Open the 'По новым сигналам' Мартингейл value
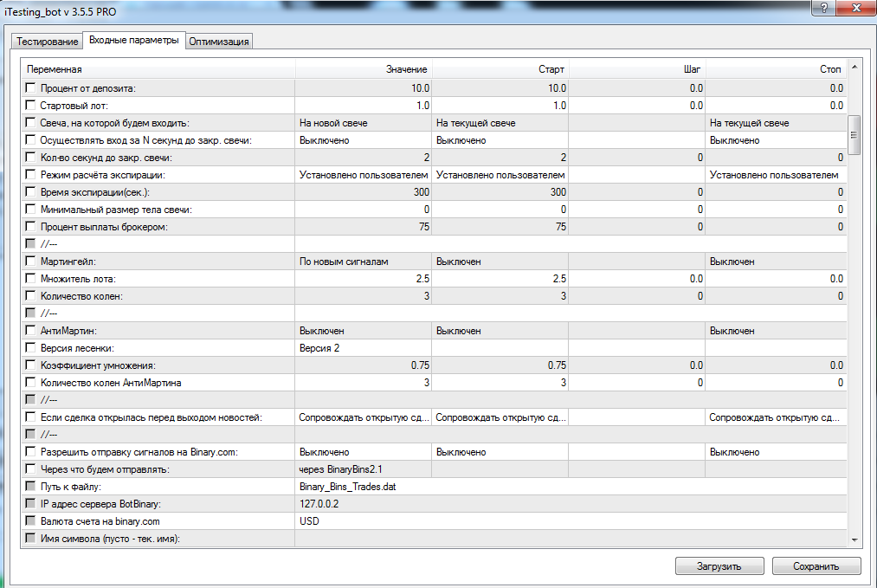 pos(363,262)
